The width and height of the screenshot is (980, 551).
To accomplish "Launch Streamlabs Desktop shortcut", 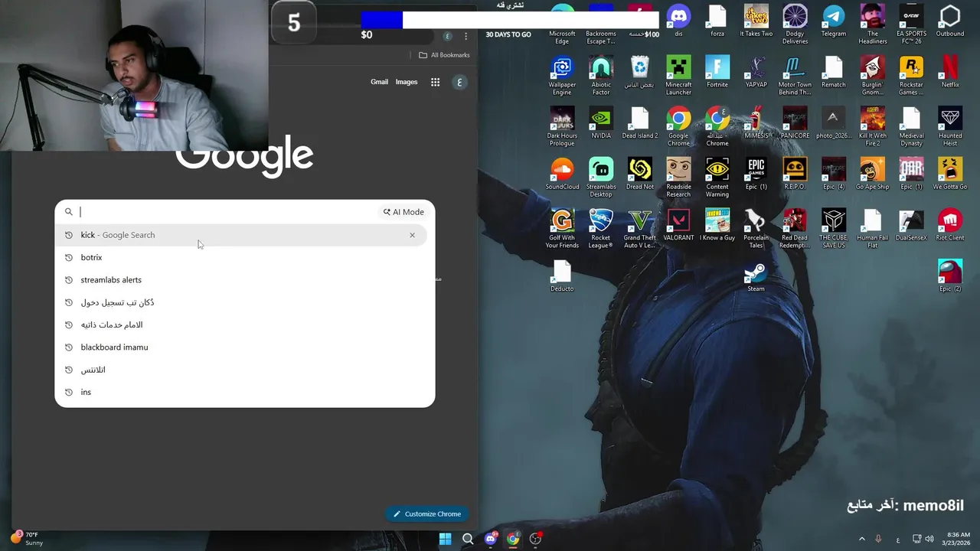I will (601, 178).
